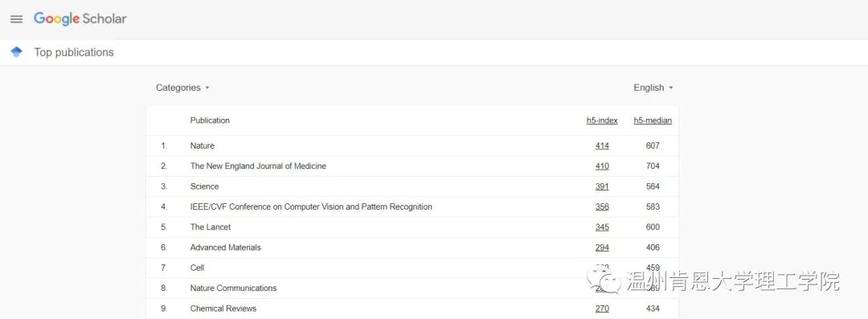Click Chemical Reviews' 270 h5-index link
Screen dimensions: 868x319
point(602,309)
